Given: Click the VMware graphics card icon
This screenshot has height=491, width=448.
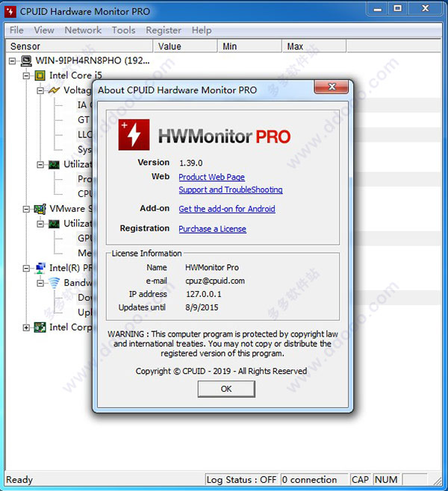Looking at the screenshot, I should click(x=40, y=209).
